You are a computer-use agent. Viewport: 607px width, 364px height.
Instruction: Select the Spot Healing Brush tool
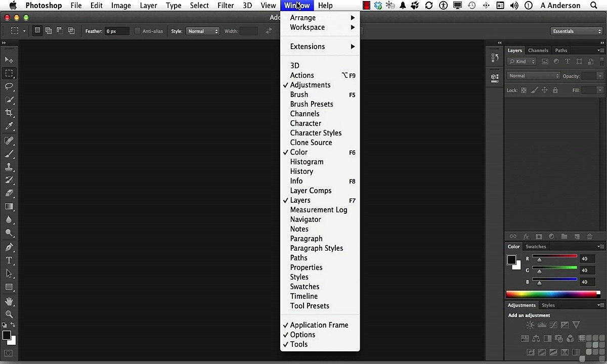(9, 140)
